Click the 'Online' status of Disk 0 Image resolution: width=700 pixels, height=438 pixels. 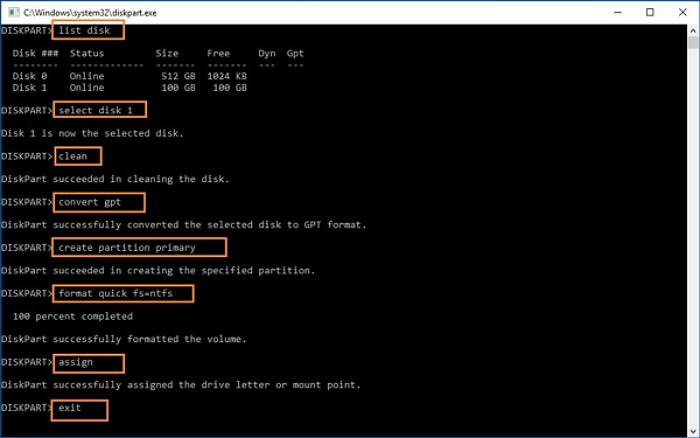pos(87,76)
